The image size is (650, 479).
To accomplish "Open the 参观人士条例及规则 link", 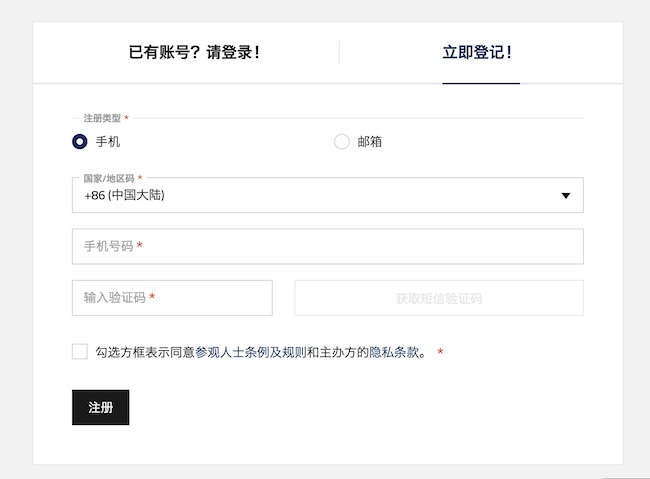I will 250,352.
